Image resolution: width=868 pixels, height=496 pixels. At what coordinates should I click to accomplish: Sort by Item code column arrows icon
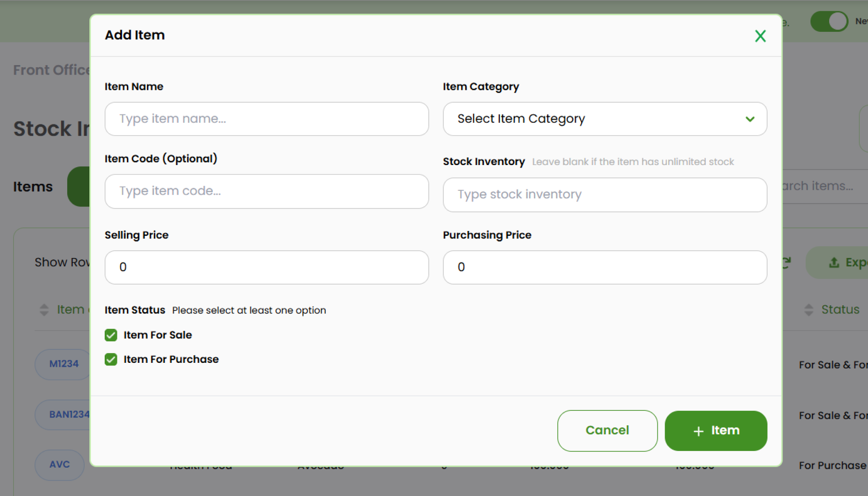pyautogui.click(x=44, y=310)
